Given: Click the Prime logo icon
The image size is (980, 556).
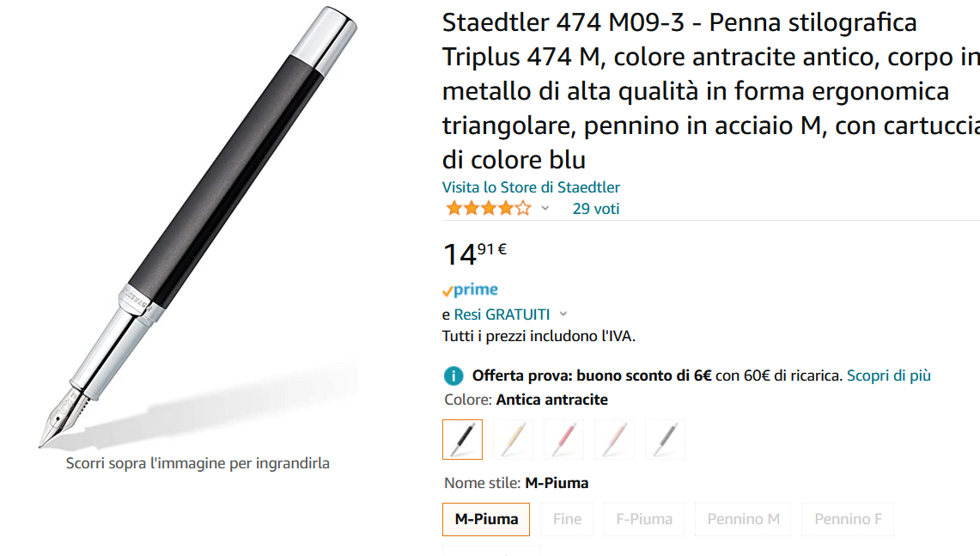Looking at the screenshot, I should point(470,290).
